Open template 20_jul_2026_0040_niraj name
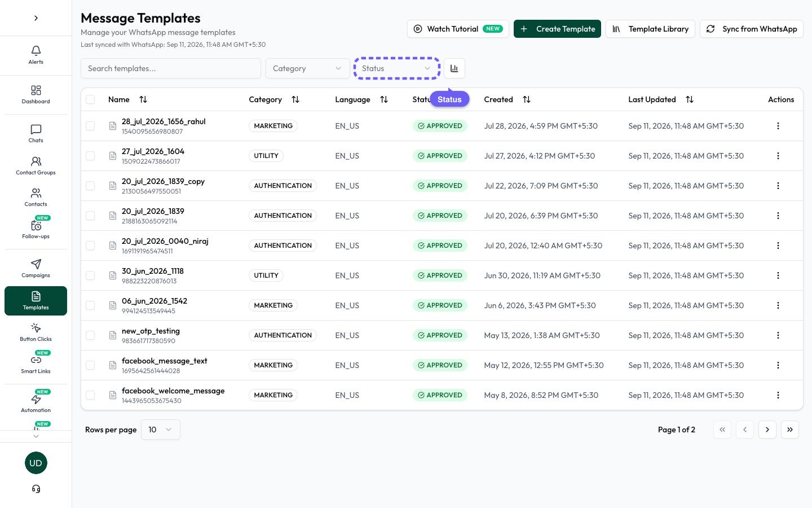This screenshot has height=508, width=812. click(165, 241)
